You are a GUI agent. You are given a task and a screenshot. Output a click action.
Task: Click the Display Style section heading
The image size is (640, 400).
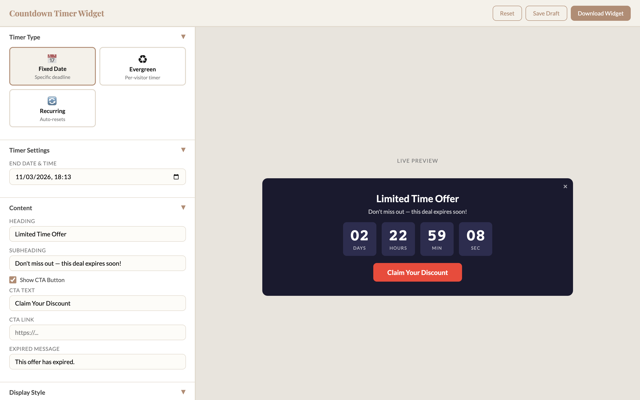pos(27,392)
